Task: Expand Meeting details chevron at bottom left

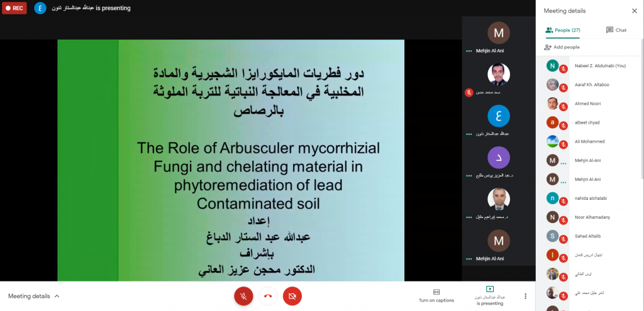Action: coord(57,296)
